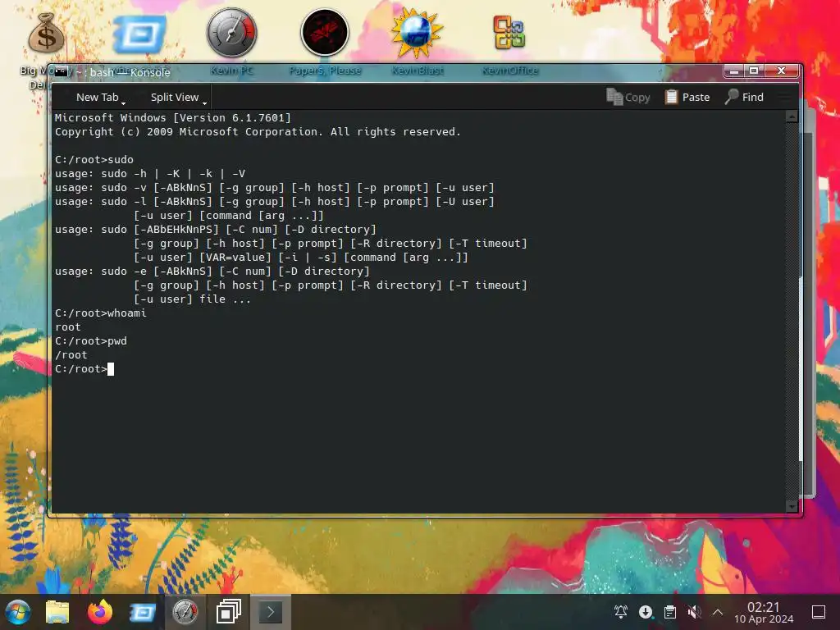Image resolution: width=840 pixels, height=630 pixels.
Task: Open the blue console desktop icon
Action: click(x=138, y=34)
